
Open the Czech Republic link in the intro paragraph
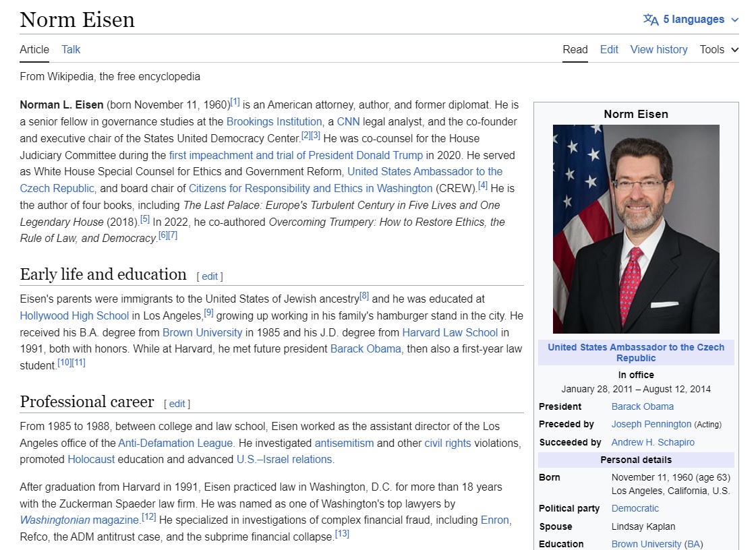pyautogui.click(x=57, y=189)
